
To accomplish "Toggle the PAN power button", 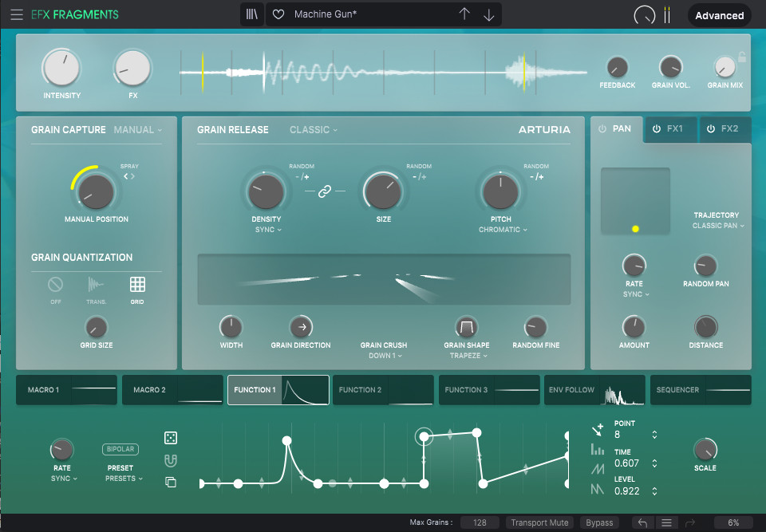I will [602, 129].
